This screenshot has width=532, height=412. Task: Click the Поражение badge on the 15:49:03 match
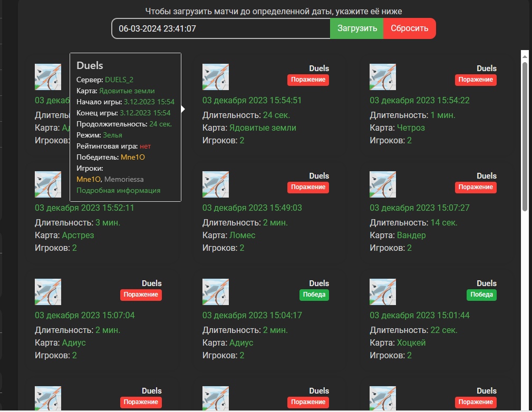[x=308, y=187]
